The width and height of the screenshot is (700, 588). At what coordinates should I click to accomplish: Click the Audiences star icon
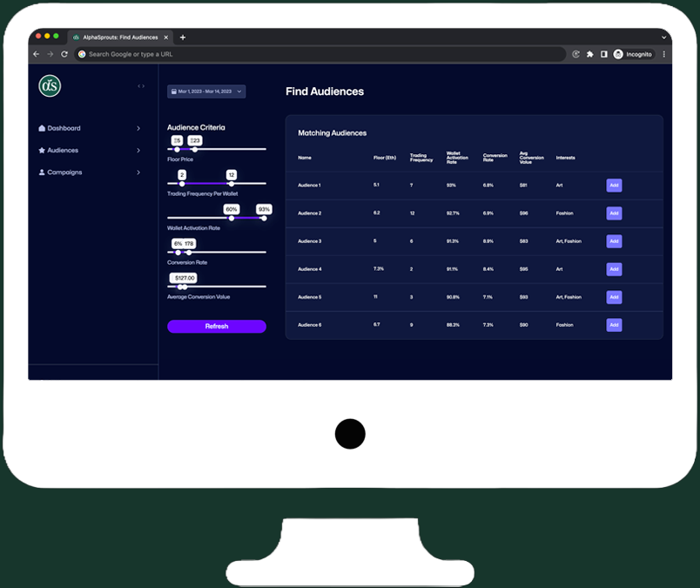coord(42,151)
